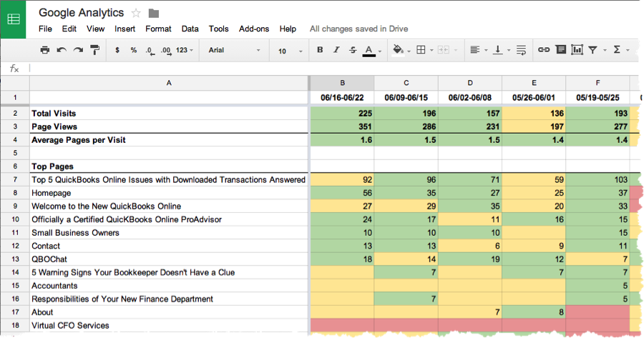Select the Virtual CFO Services cell
This screenshot has width=644, height=338.
point(169,325)
